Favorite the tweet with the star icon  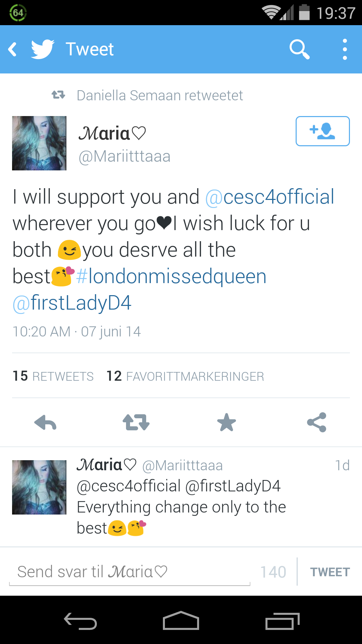point(227,422)
